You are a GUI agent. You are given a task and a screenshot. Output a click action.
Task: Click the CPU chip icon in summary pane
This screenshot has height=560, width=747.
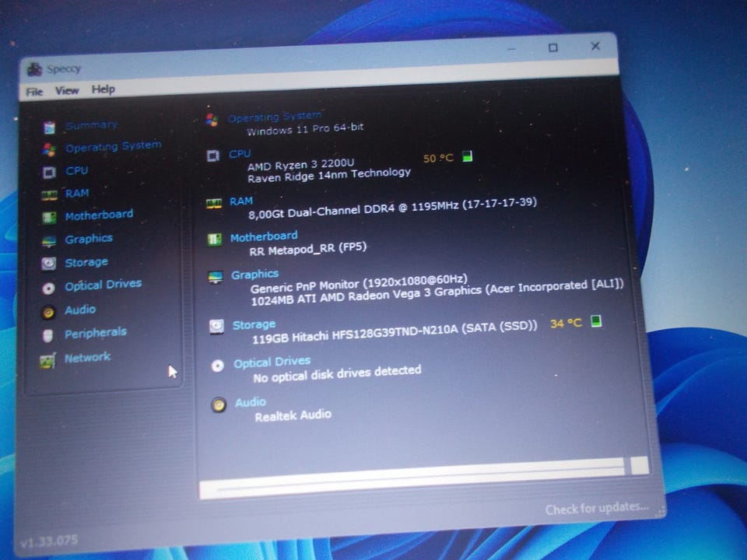click(213, 156)
